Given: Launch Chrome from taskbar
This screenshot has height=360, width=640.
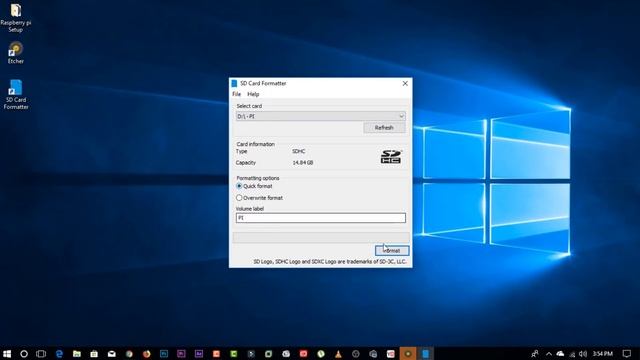Looking at the screenshot, I should point(129,353).
